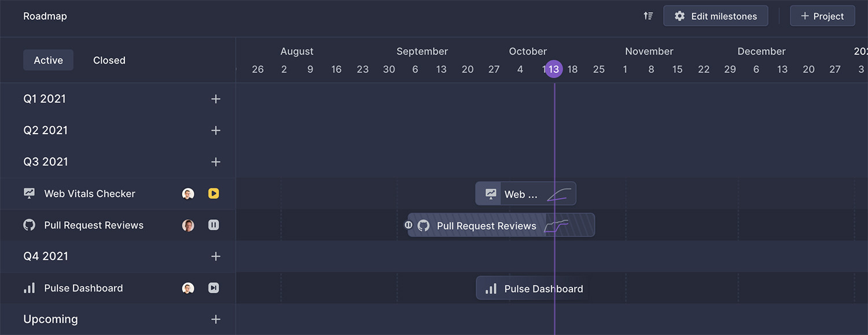The width and height of the screenshot is (868, 335).
Task: Click the plus icon next to Q1 2021
Action: [215, 98]
